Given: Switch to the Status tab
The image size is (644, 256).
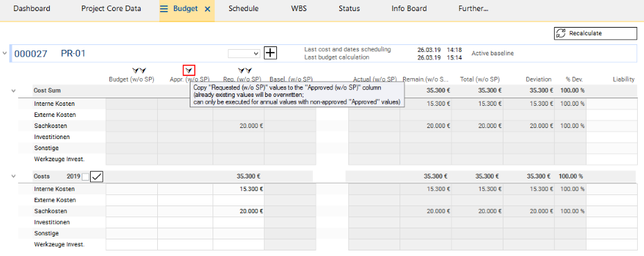Looking at the screenshot, I should tap(350, 8).
